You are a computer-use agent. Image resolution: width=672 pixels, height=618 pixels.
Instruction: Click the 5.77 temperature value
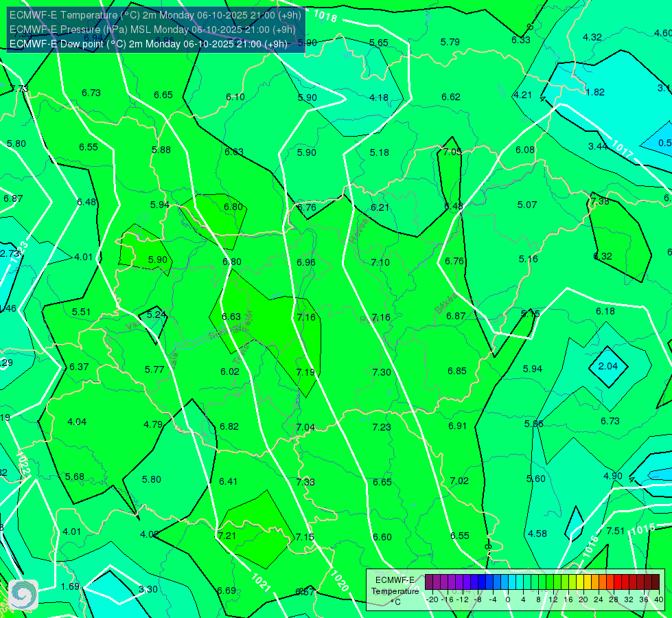click(154, 369)
